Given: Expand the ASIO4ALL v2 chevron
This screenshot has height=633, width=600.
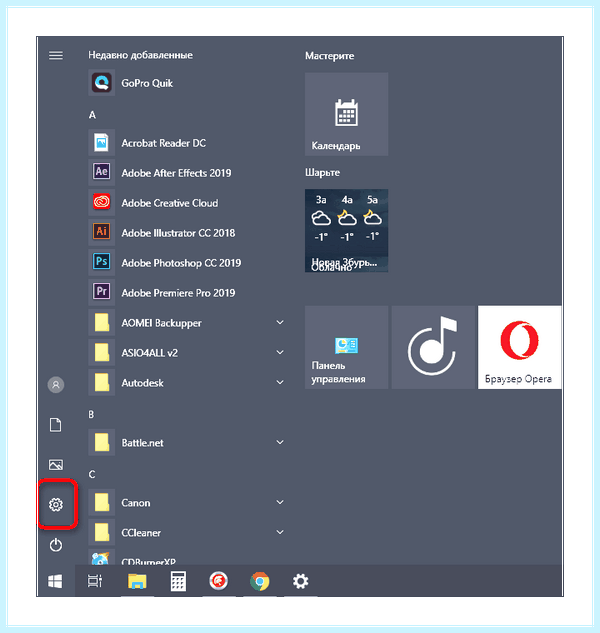Looking at the screenshot, I should click(280, 352).
